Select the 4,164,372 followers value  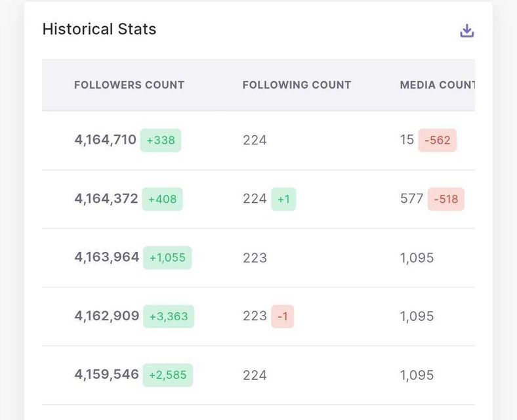(106, 199)
